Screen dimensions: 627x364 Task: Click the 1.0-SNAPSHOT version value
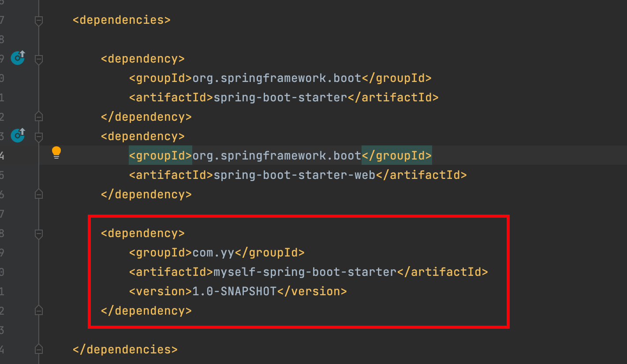click(x=235, y=291)
